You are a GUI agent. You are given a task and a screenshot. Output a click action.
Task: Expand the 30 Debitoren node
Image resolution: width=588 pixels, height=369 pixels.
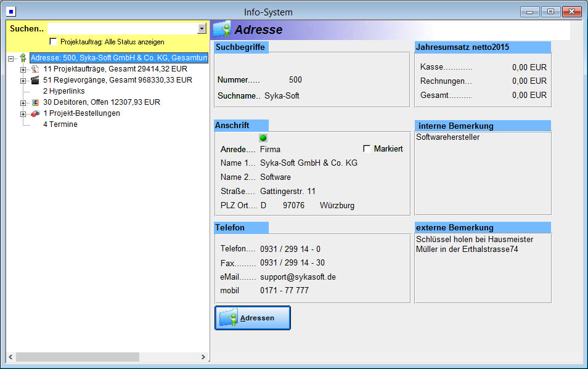coord(23,103)
